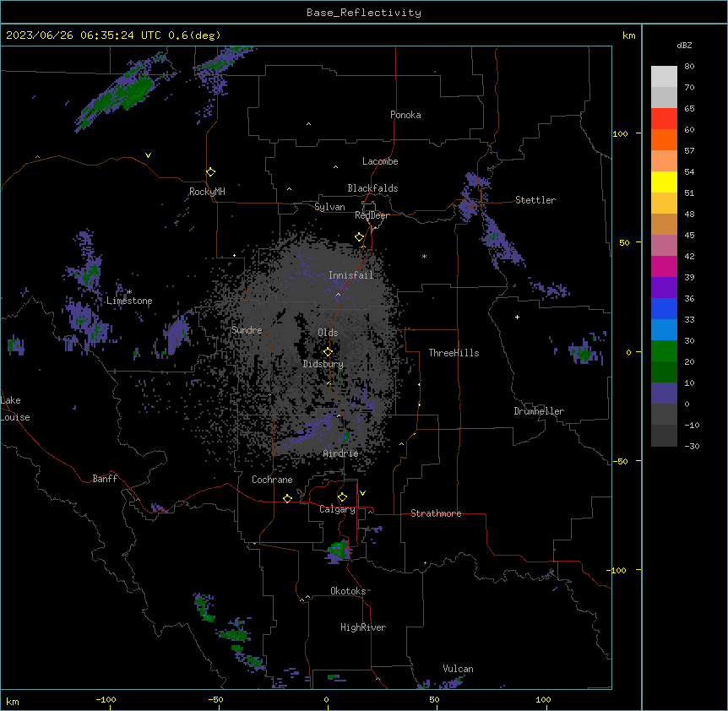Click the ThreeHills label
Image resolution: width=728 pixels, height=711 pixels.
click(454, 353)
